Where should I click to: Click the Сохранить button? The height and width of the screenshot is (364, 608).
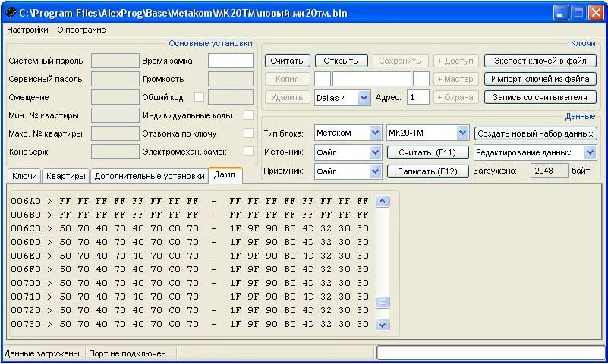400,61
